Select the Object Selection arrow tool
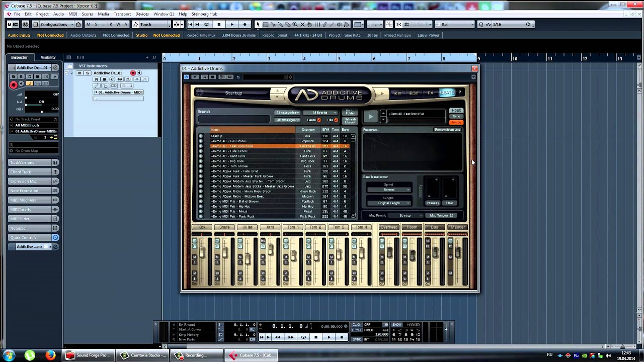644x362 pixels. point(258,24)
